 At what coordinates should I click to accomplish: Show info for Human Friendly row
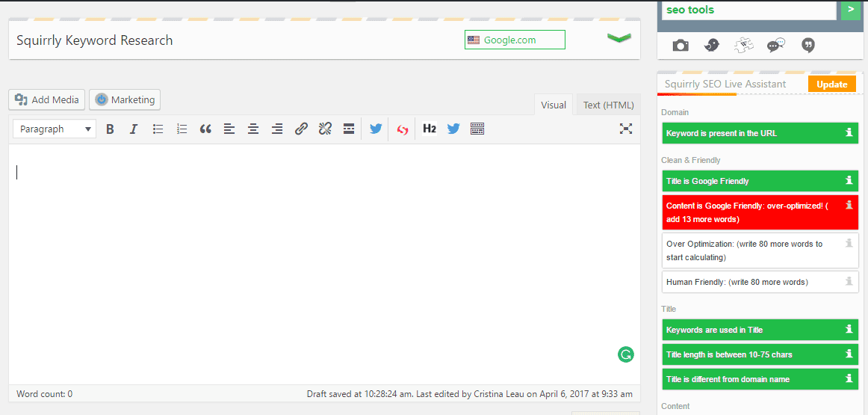click(849, 281)
